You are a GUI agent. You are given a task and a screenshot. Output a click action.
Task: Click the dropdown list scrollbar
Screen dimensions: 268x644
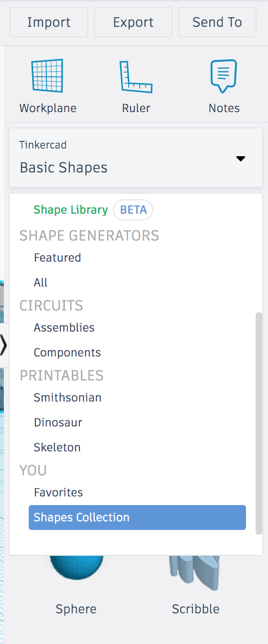pyautogui.click(x=259, y=423)
